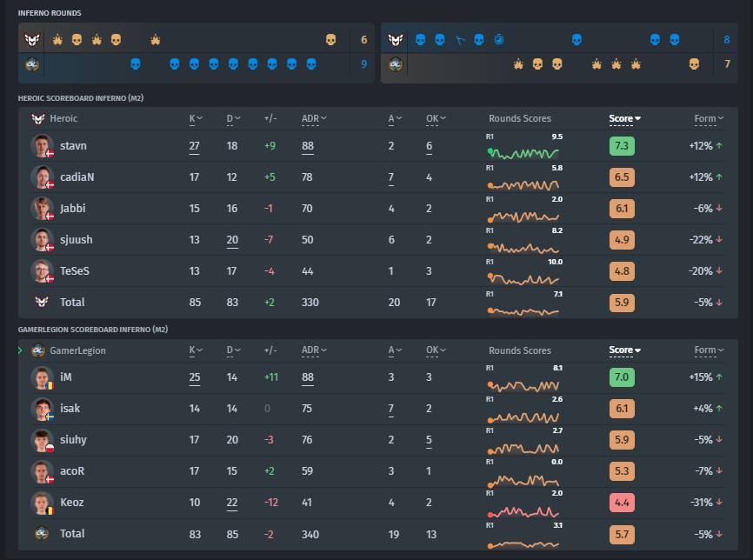Screen dimensions: 753x560
Task: Open Jabbi's player avatar
Action: pos(43,208)
